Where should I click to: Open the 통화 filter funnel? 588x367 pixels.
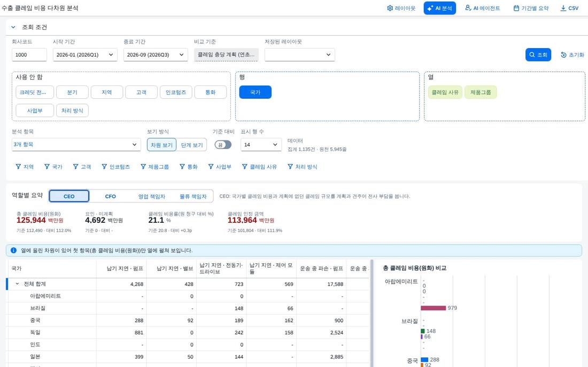(188, 167)
